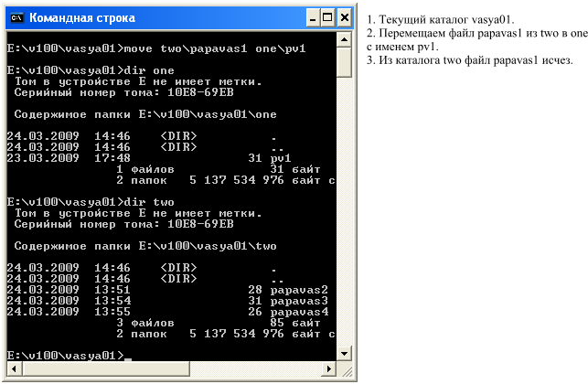Click the window resize grip corner
Viewport: 588px width, 384px height.
click(346, 369)
